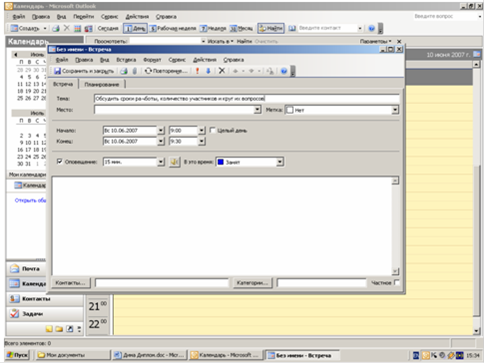
Task: Click into the subject (Тема) text field
Action: tap(247, 99)
